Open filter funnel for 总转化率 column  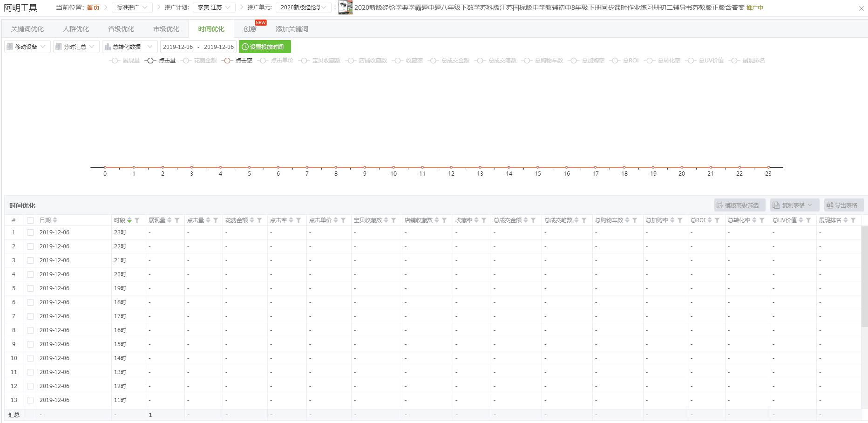(x=762, y=220)
